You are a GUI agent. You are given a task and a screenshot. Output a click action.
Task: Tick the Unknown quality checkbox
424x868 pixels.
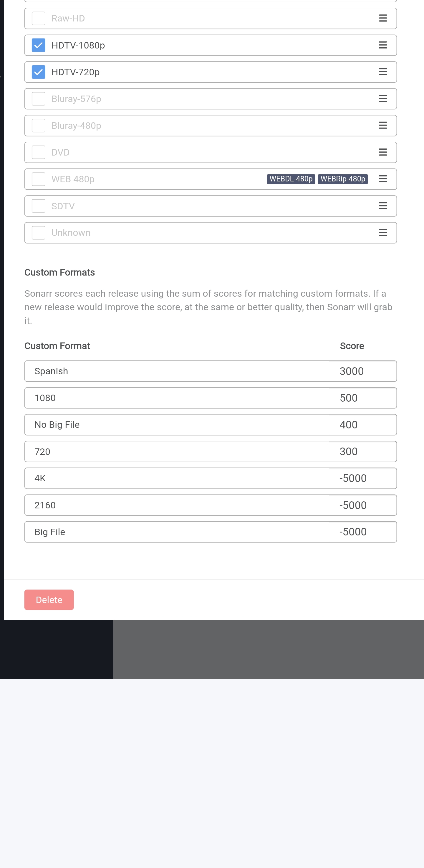39,233
